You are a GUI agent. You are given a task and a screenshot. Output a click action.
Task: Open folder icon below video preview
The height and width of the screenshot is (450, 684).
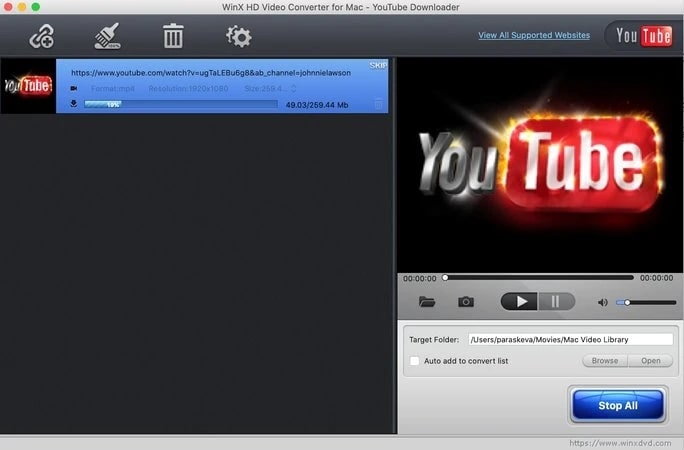pos(427,301)
